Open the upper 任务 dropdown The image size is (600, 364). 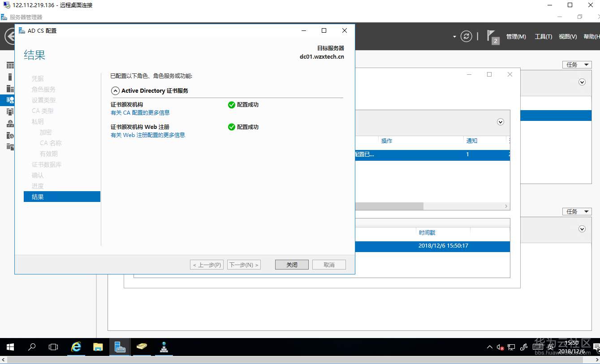(x=577, y=64)
